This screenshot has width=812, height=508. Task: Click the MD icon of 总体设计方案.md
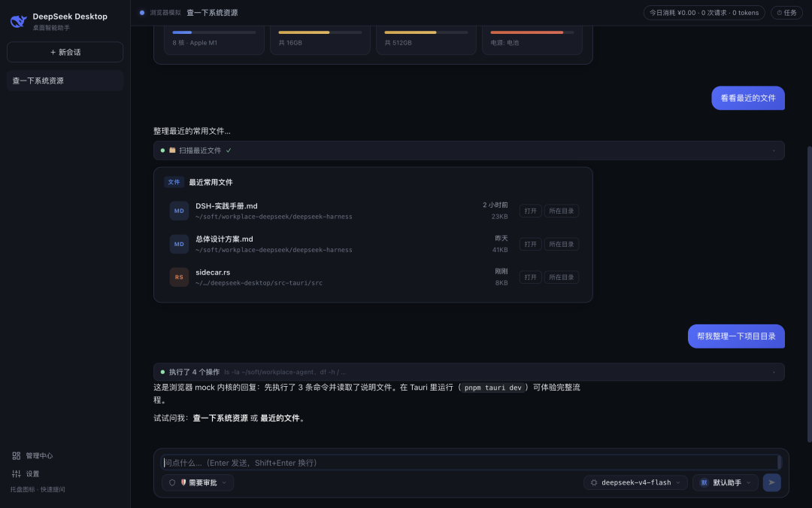(179, 244)
